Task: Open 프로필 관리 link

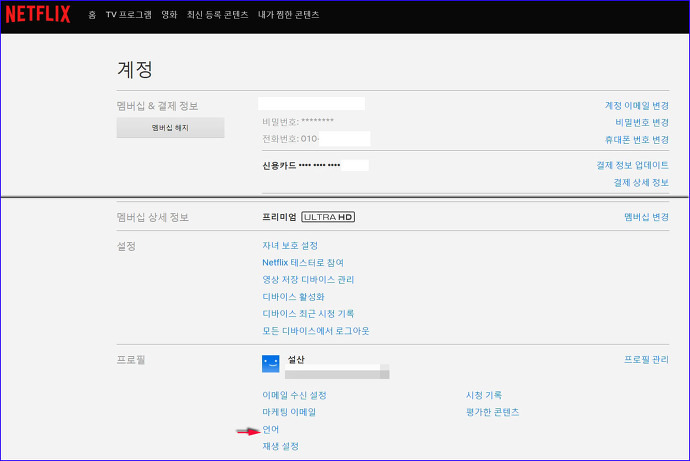Action: tap(646, 359)
